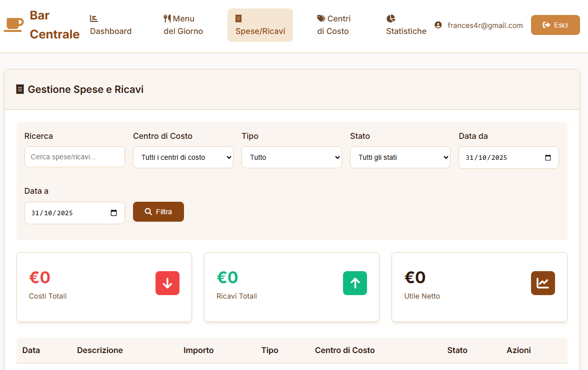Image resolution: width=588 pixels, height=370 pixels.
Task: Open the Centro di Costo dropdown
Action: [x=183, y=157]
